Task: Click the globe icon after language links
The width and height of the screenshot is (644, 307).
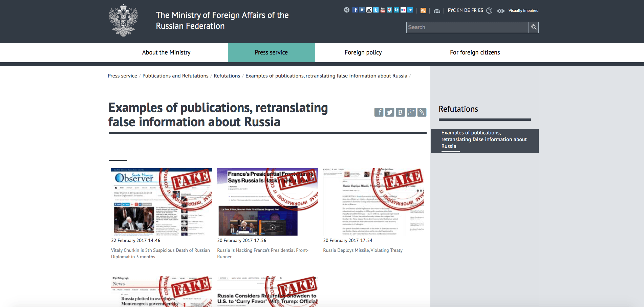Action: (x=489, y=10)
